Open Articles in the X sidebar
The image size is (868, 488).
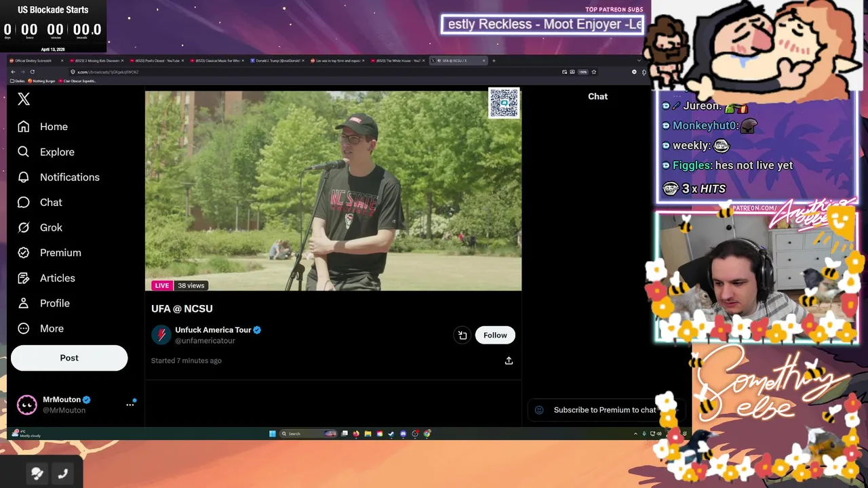tap(46, 278)
